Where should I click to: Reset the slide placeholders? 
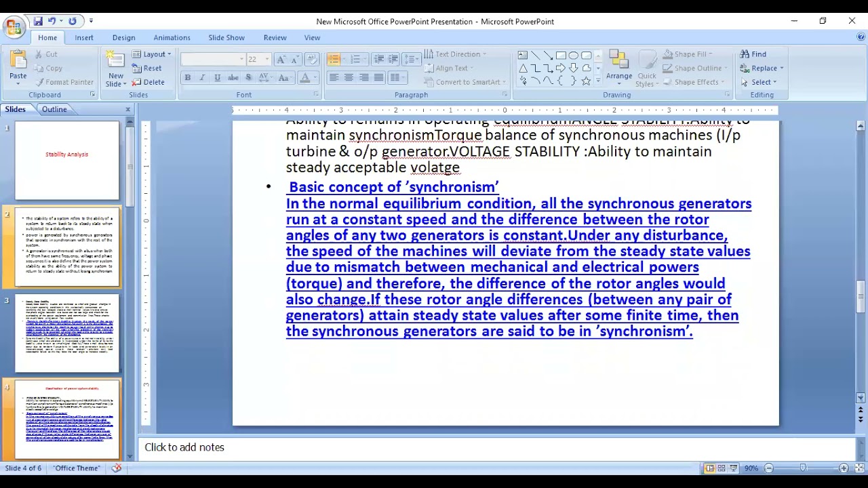click(147, 68)
